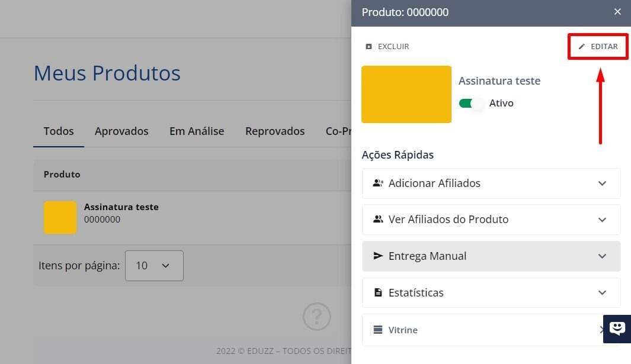Viewport: 631px width, 364px height.
Task: Select the Assinatura teste table row thumbnail
Action: [x=60, y=217]
